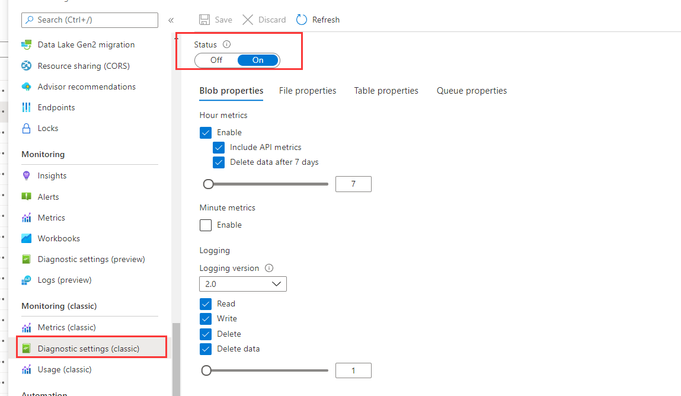Click the hour metrics days field showing 7
Viewport: 681px width, 396px height.
pyautogui.click(x=353, y=184)
